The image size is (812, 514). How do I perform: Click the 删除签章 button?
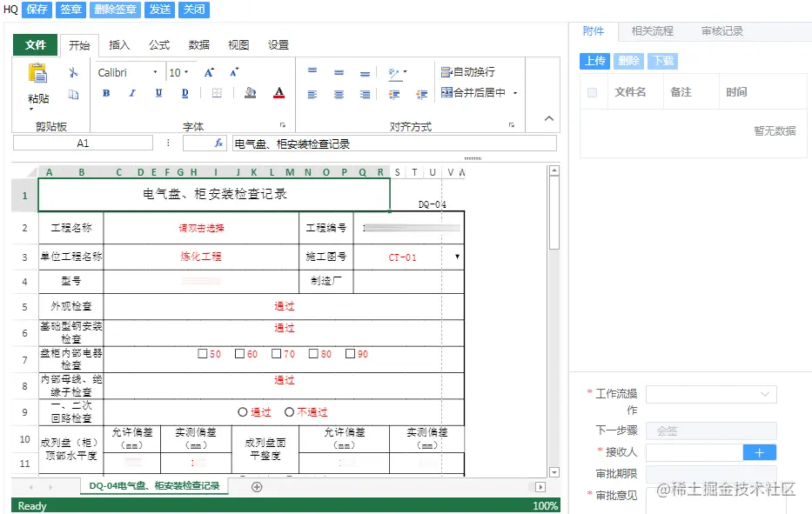tap(115, 10)
